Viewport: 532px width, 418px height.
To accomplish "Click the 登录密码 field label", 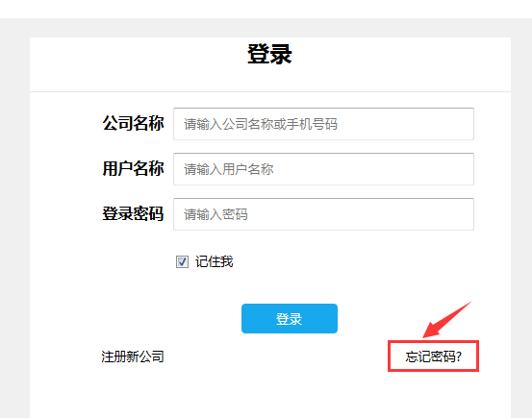I will 134,213.
